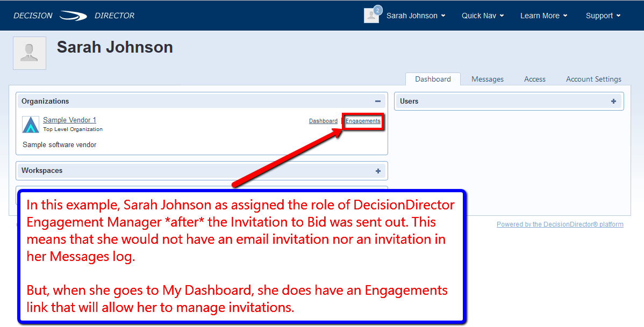Switch to the Dashboard tab
644x327 pixels.
pyautogui.click(x=433, y=79)
